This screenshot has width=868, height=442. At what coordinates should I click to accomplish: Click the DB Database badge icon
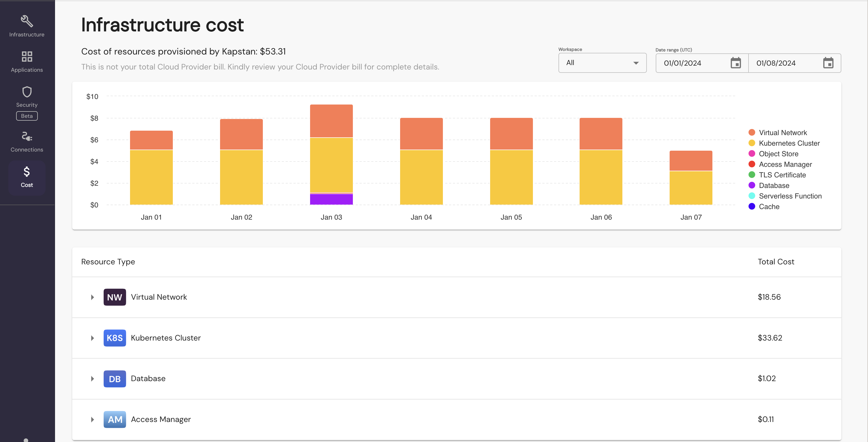(114, 379)
